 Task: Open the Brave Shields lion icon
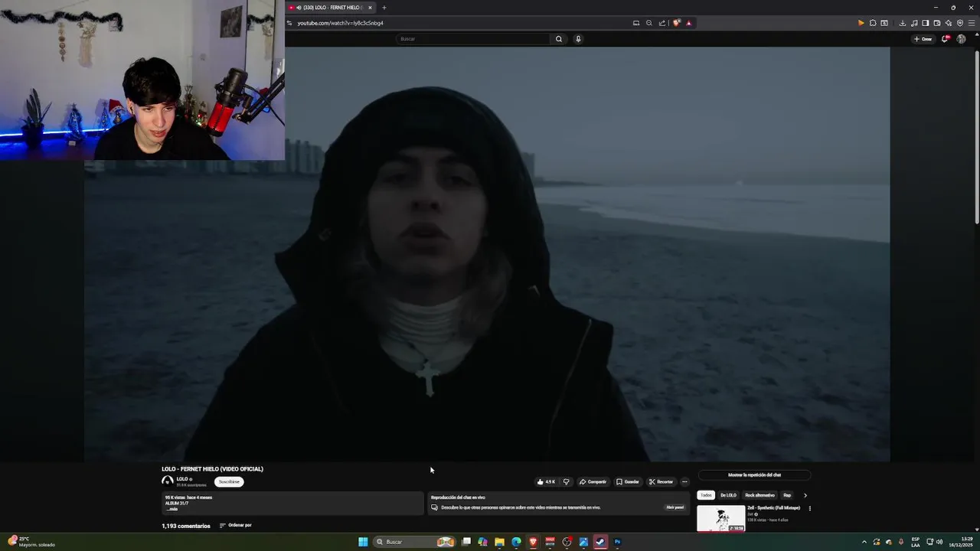pos(676,23)
